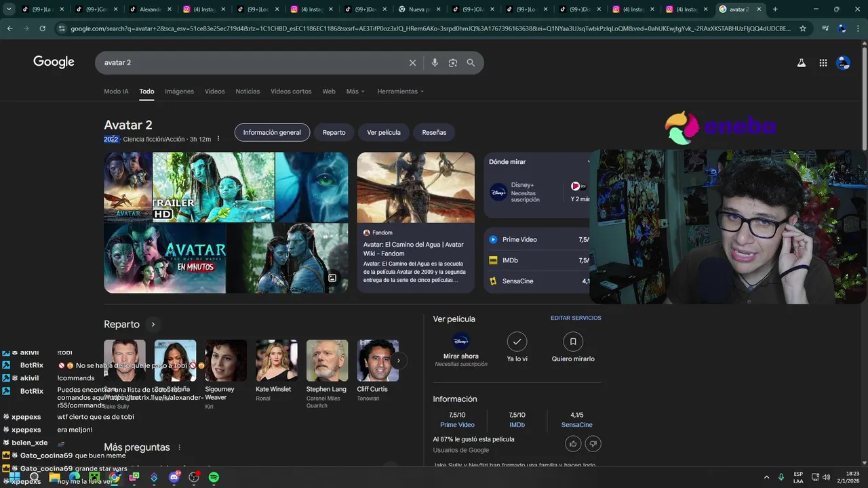The image size is (868, 488).
Task: Open the image gallery icon on thumbnails
Action: click(332, 278)
